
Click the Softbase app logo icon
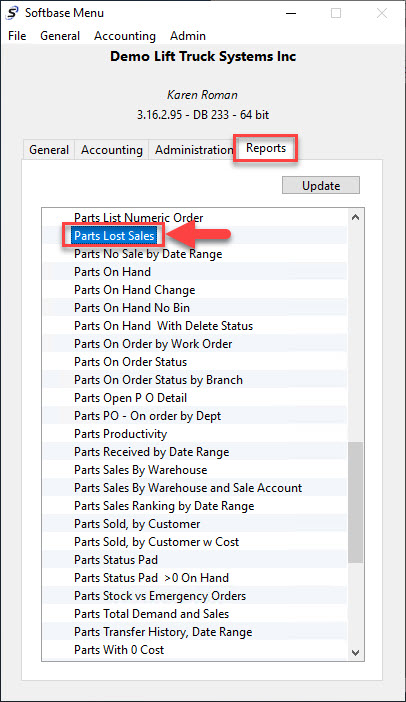[13, 13]
